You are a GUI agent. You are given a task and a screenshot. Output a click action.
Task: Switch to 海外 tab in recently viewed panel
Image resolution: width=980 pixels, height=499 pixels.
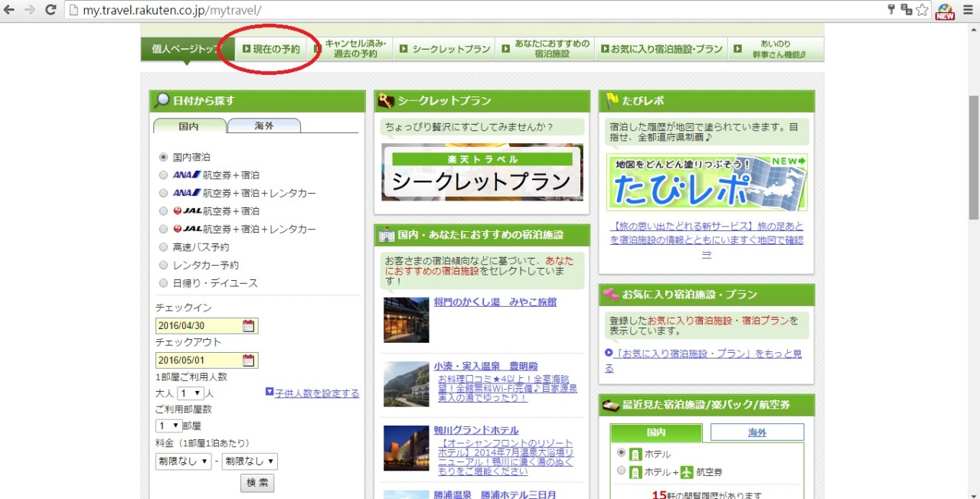pos(757,432)
